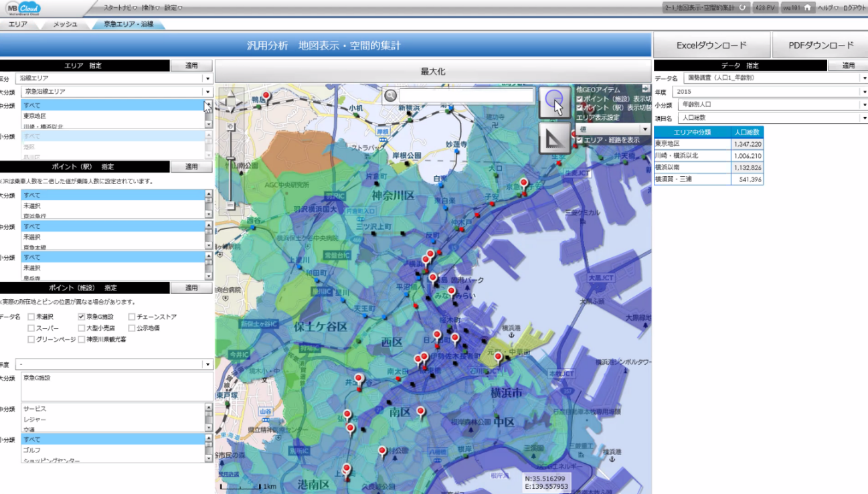Enable the チェーンストア checkbox

[132, 317]
